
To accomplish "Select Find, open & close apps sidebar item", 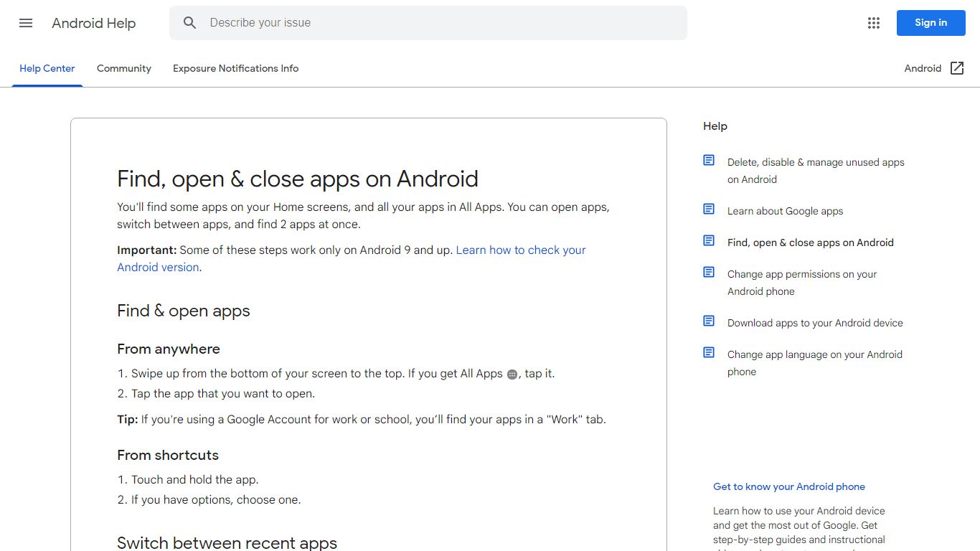I will pos(811,242).
